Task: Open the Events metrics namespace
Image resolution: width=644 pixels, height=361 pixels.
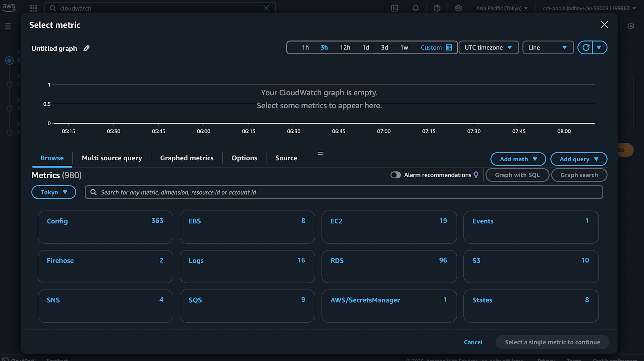Action: point(531,227)
